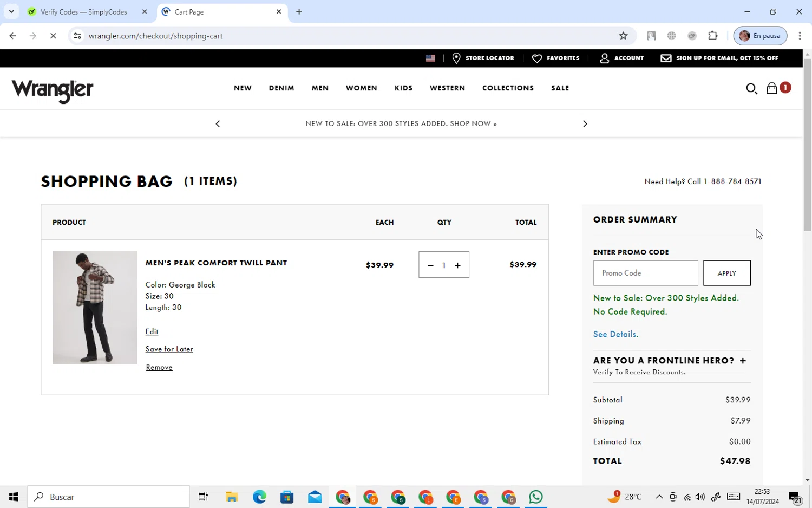Increase quantity with plus button
Viewport: 812px width, 508px height.
457,265
